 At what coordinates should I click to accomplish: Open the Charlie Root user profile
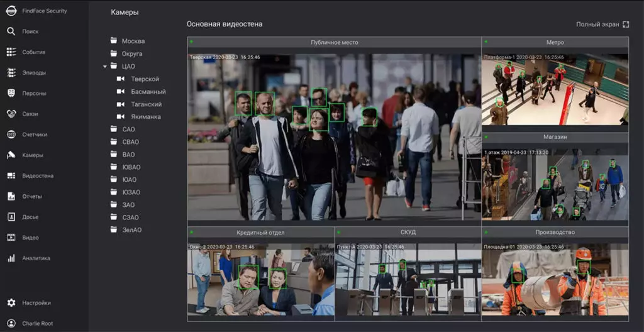pyautogui.click(x=38, y=323)
